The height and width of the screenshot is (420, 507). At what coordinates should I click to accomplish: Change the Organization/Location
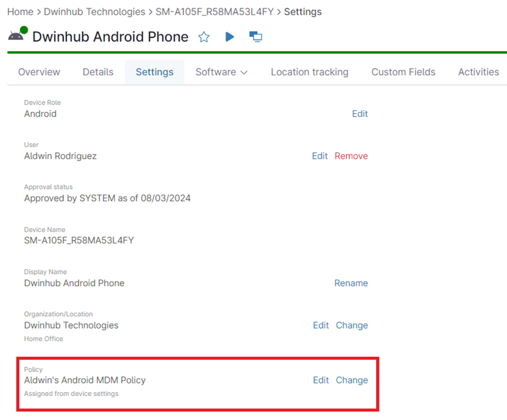pyautogui.click(x=352, y=325)
